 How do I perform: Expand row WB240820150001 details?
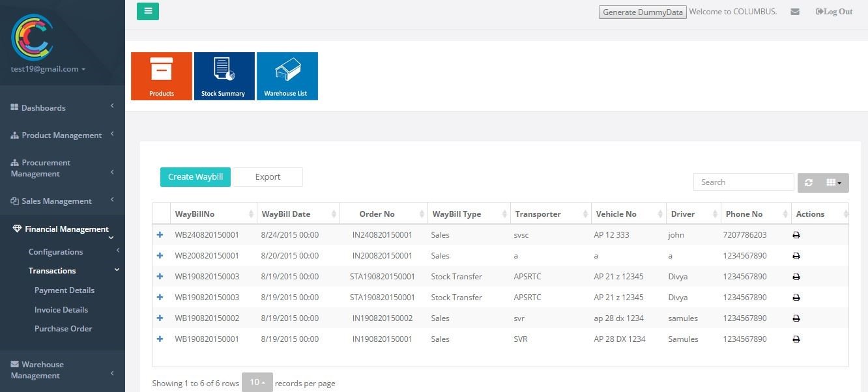coord(160,235)
